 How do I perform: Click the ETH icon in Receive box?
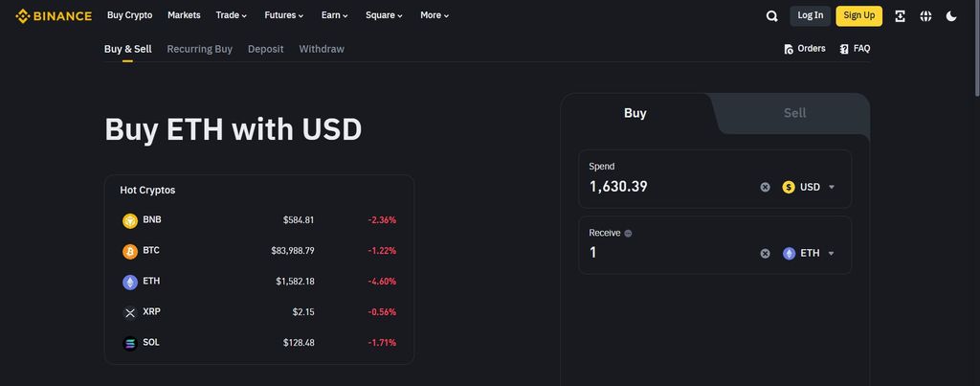pyautogui.click(x=789, y=254)
